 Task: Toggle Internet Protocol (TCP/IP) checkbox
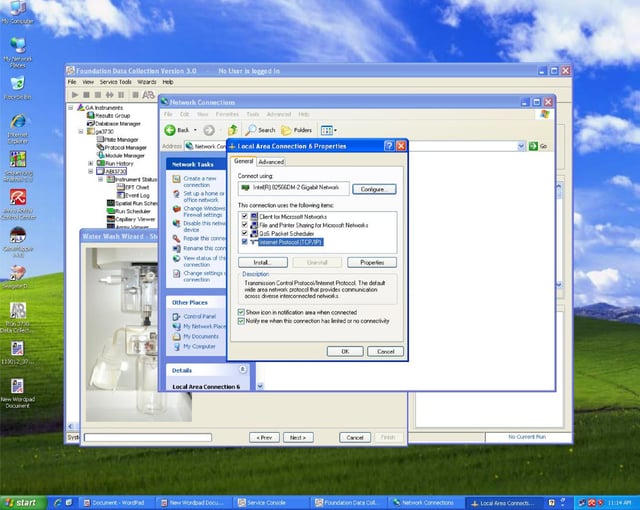(244, 242)
